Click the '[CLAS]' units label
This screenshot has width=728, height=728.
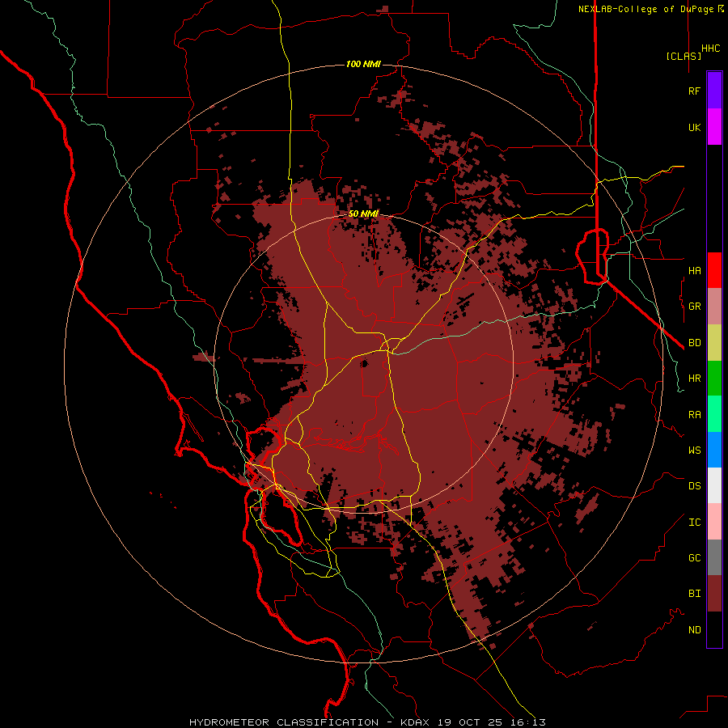pyautogui.click(x=684, y=56)
